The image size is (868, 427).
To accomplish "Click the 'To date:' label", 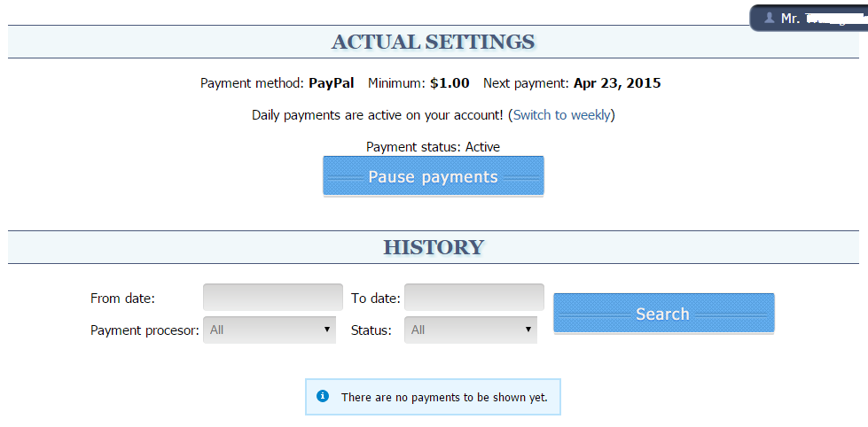I will pos(376,299).
